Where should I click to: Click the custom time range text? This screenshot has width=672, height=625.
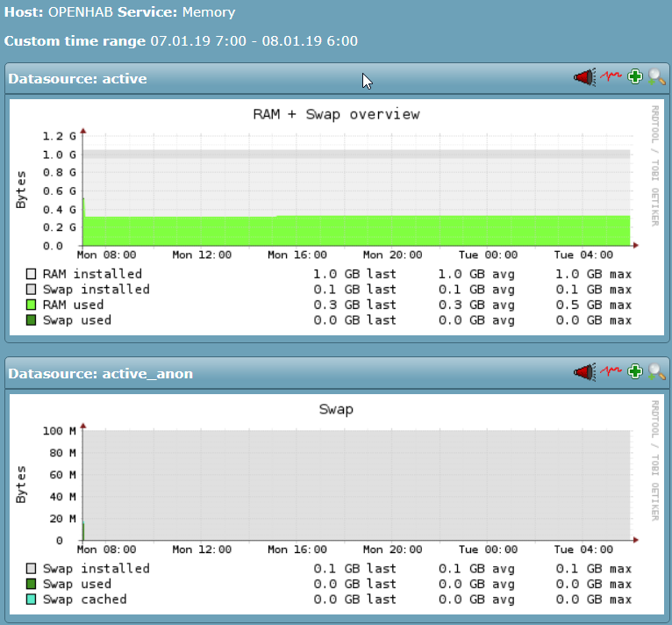(254, 41)
